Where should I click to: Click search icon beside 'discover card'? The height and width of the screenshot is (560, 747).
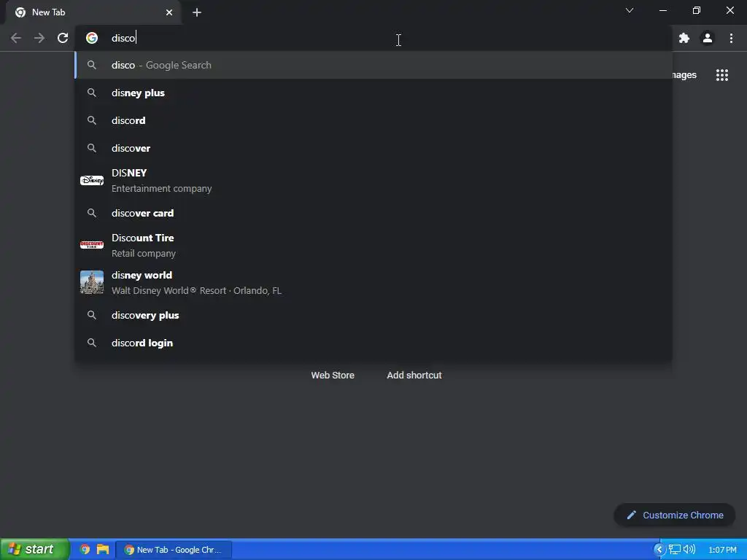tap(92, 213)
